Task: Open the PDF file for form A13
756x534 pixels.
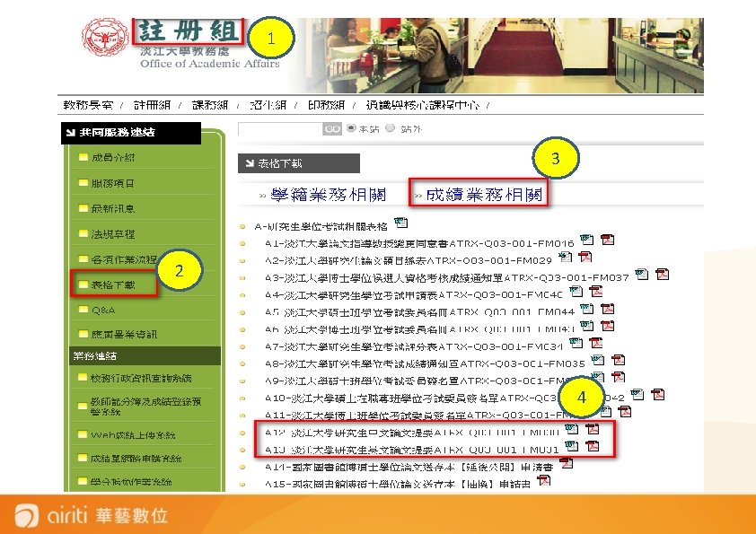Action: 593,446
